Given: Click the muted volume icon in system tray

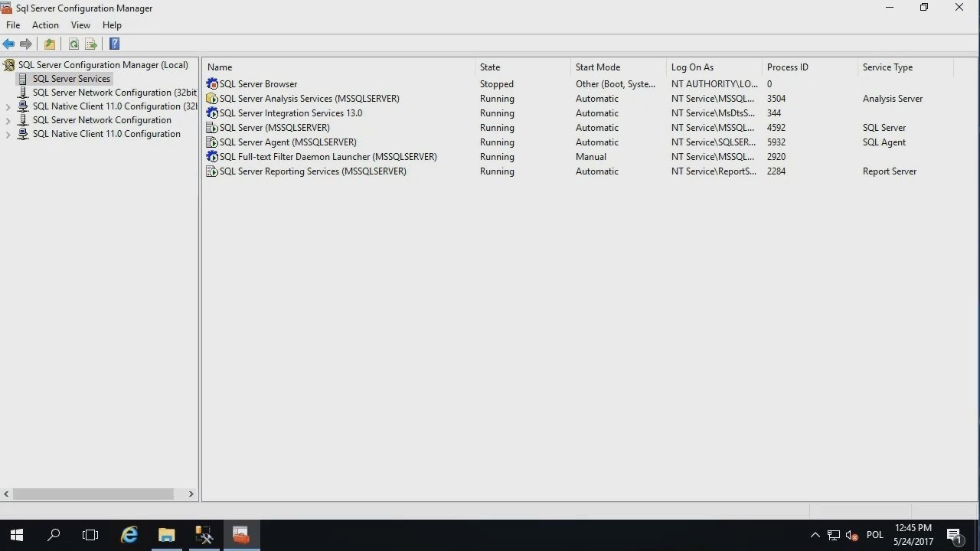Looking at the screenshot, I should pos(851,535).
